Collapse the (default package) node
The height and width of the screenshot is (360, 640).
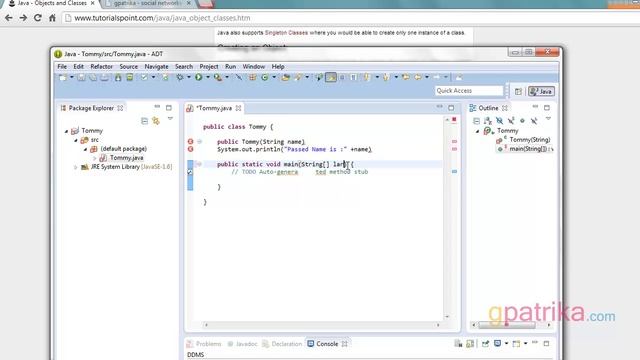pos(85,149)
